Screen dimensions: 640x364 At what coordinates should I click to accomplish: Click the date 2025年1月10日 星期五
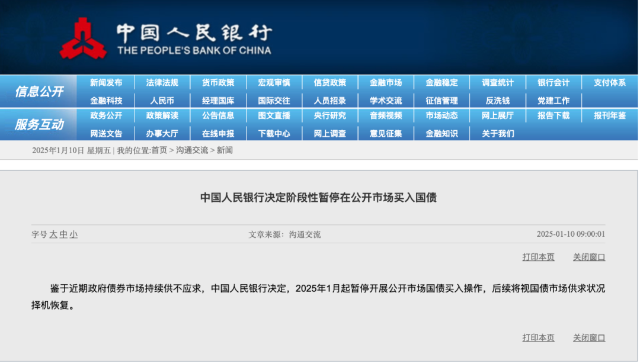[x=72, y=150]
